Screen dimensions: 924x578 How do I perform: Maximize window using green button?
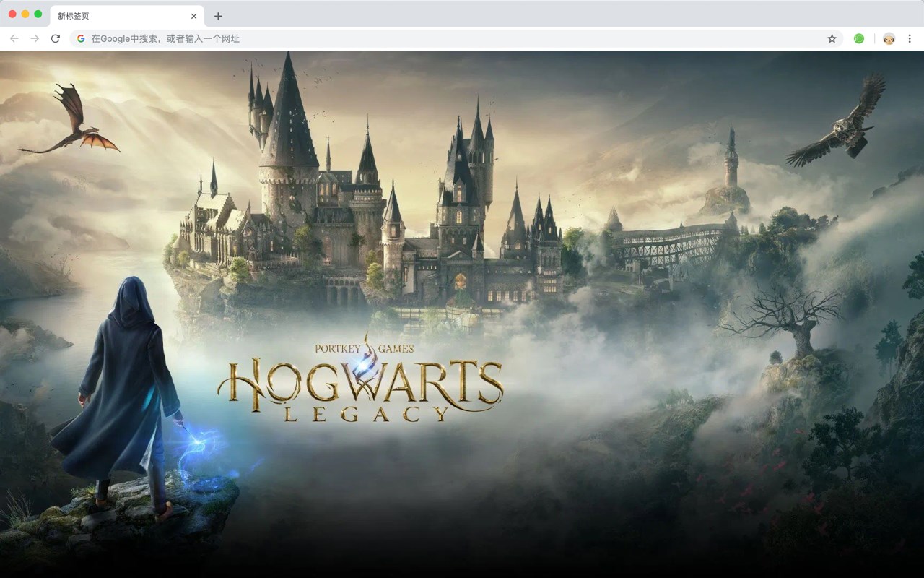pyautogui.click(x=38, y=14)
